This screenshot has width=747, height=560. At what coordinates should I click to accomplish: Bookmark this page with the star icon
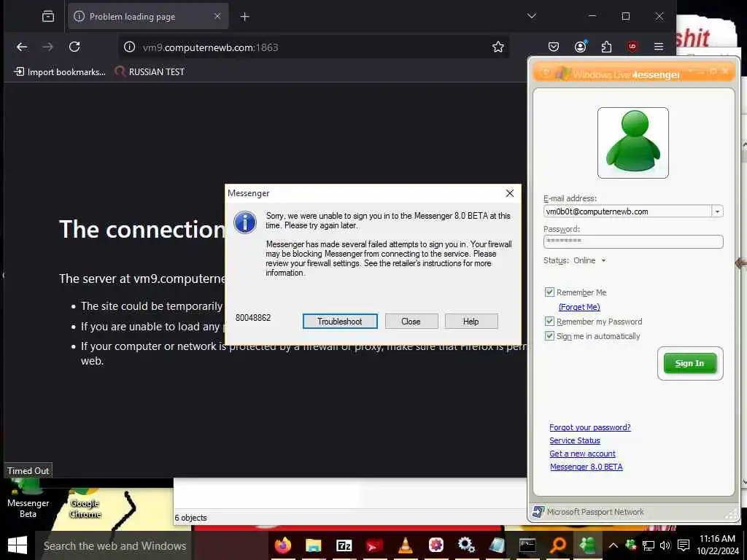498,47
